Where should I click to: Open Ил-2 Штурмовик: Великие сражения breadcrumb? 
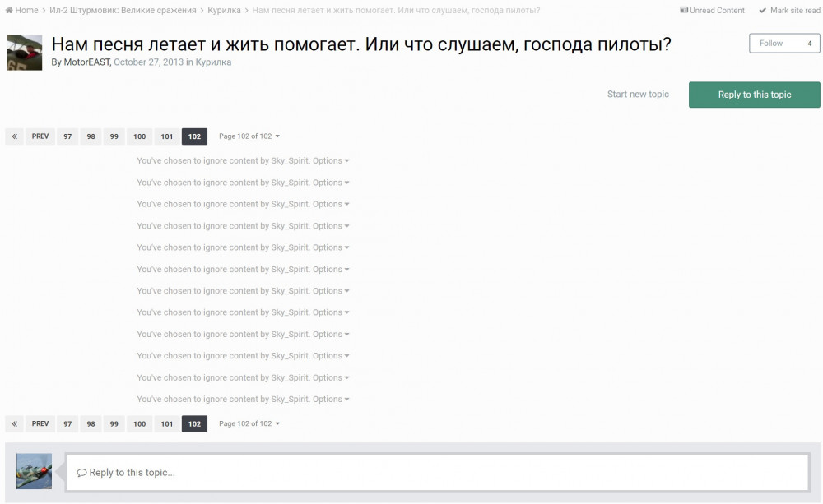123,10
